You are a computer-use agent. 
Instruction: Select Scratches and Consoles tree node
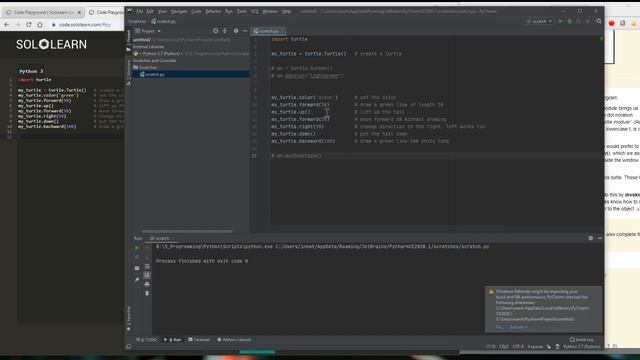pos(154,60)
